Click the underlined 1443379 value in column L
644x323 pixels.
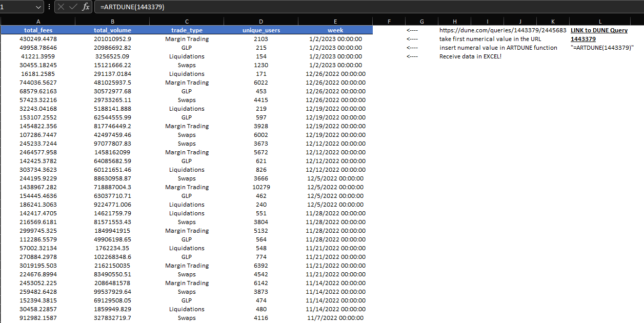[x=583, y=39]
